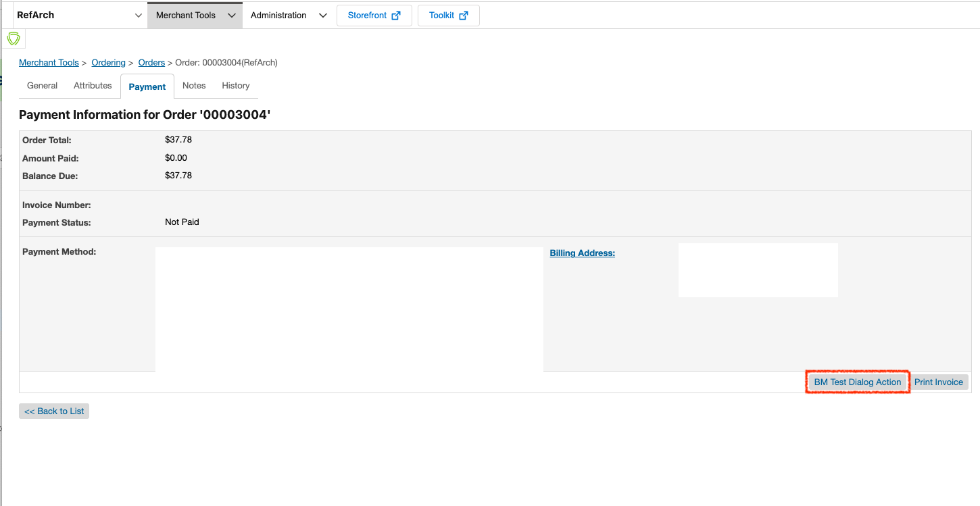Switch to the Attributes tab
The height and width of the screenshot is (506, 980).
(x=93, y=86)
